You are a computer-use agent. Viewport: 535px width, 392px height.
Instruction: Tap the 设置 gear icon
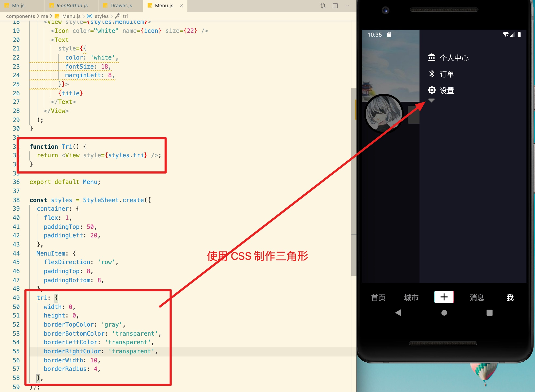tap(432, 90)
